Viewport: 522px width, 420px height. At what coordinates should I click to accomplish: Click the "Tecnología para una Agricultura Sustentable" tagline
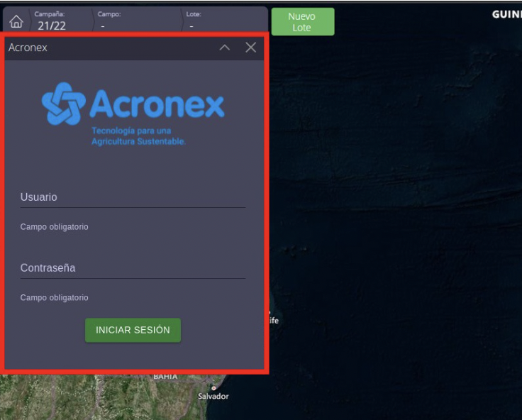click(138, 136)
